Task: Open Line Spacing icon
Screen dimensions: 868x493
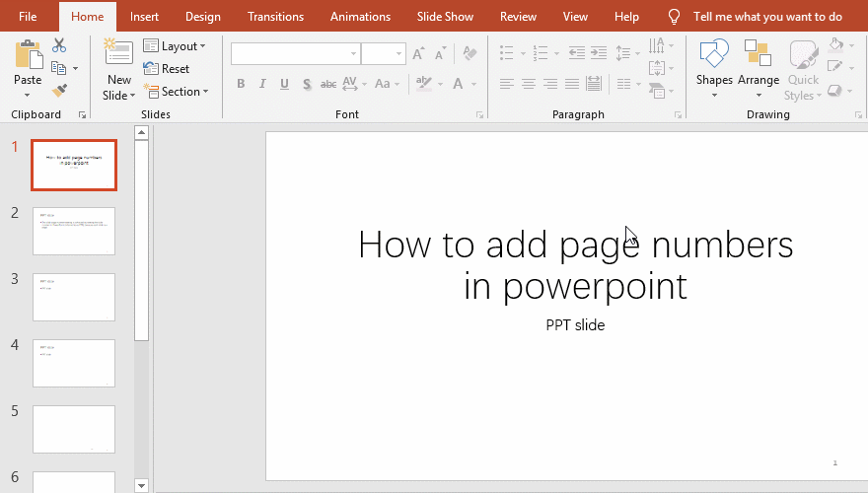Action: click(x=623, y=53)
